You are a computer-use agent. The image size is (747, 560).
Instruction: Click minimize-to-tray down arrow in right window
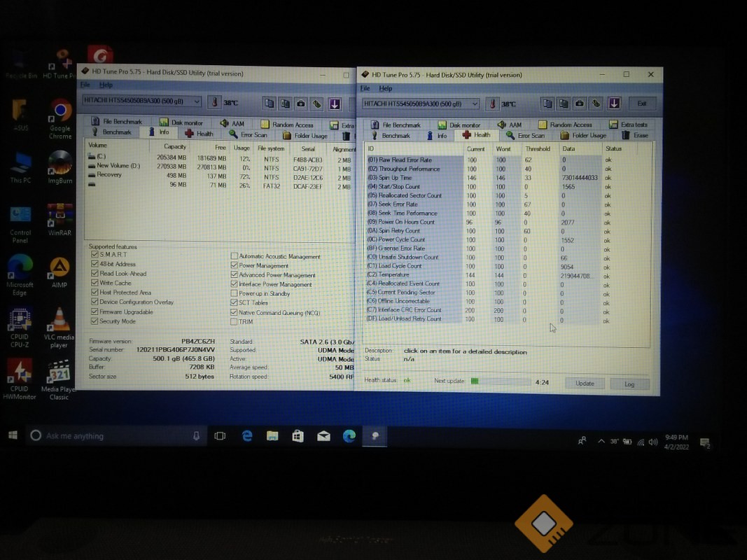click(614, 104)
